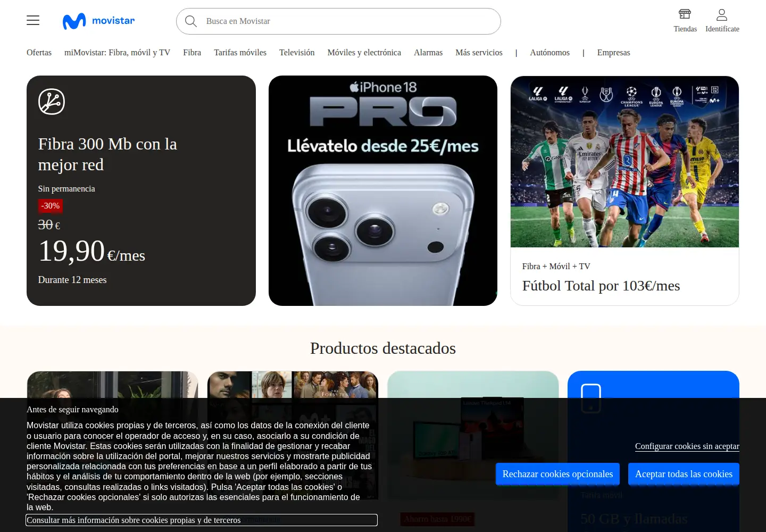Open Móviles y electrónica menu
Screen dimensions: 766x532
tap(364, 53)
